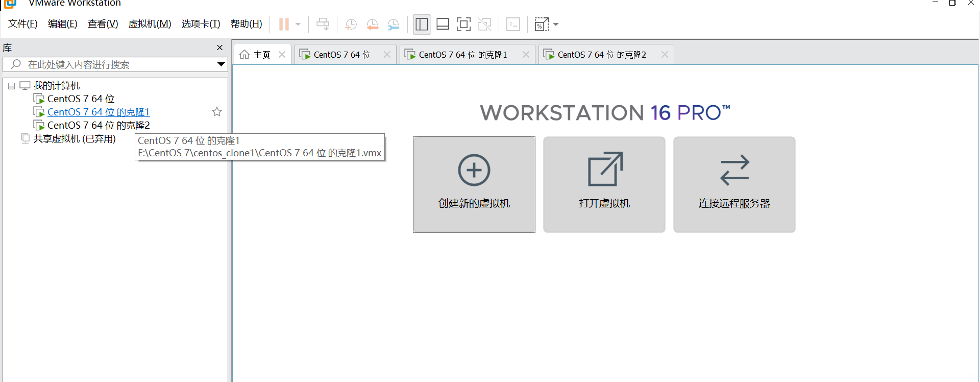Open the 帮助(H) menu
Screen dimensions: 980x382
pyautogui.click(x=246, y=24)
